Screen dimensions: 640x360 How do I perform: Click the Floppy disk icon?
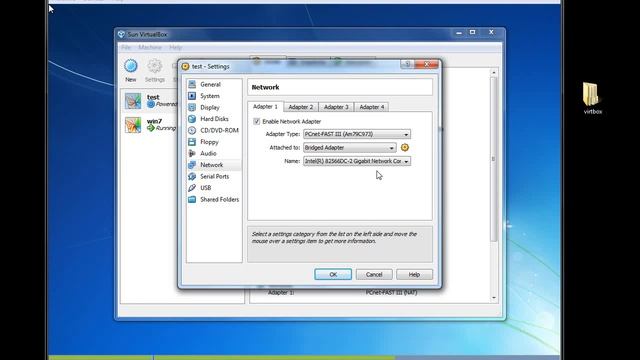[x=192, y=142]
